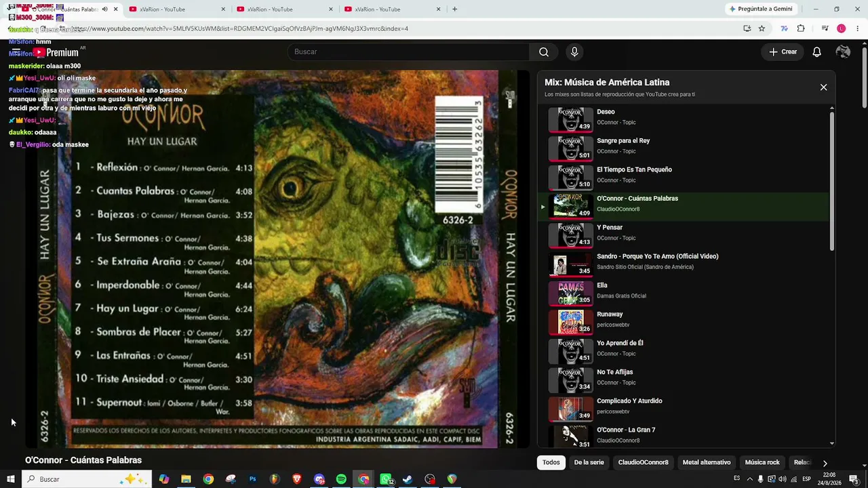Select the Todos filter chip
The width and height of the screenshot is (868, 488).
(551, 463)
